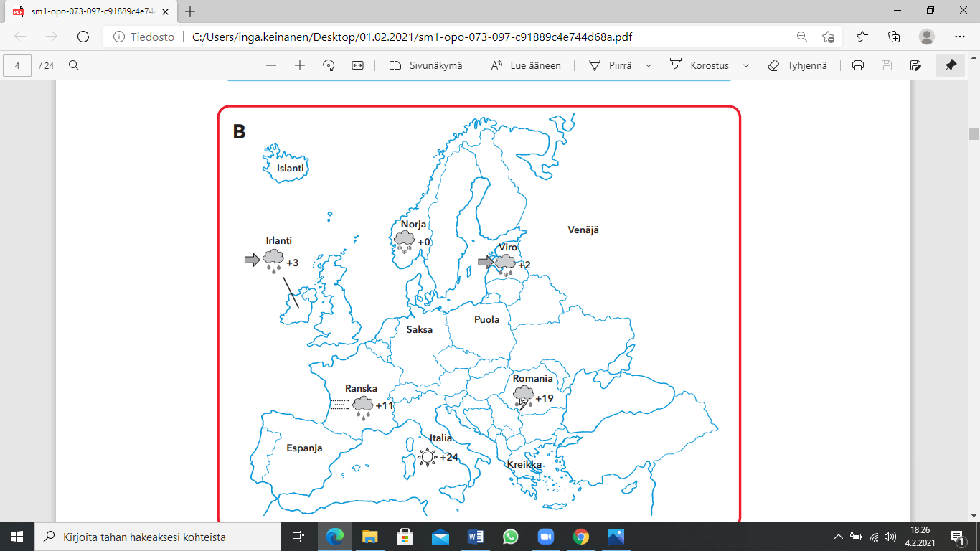Open the Favorites list
Screen dimensions: 980x551
pyautogui.click(x=862, y=37)
